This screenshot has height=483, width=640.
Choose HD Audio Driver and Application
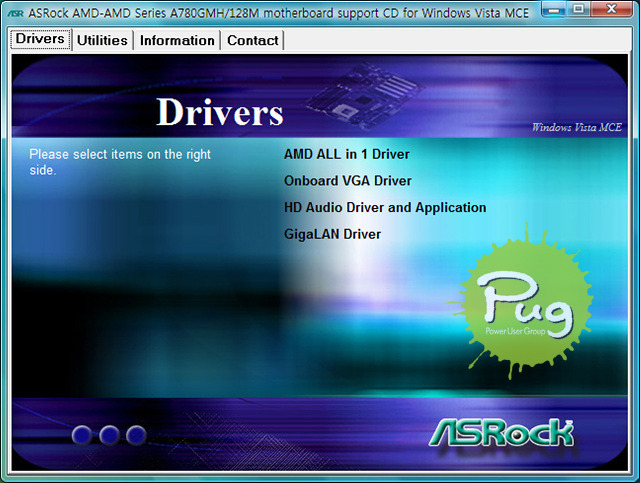[385, 207]
